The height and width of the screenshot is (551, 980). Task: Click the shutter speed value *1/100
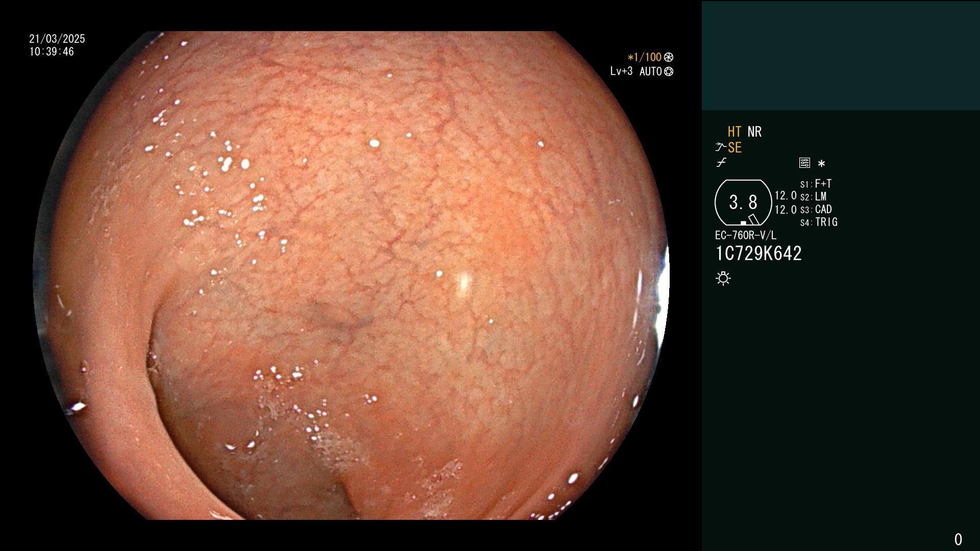(x=644, y=57)
